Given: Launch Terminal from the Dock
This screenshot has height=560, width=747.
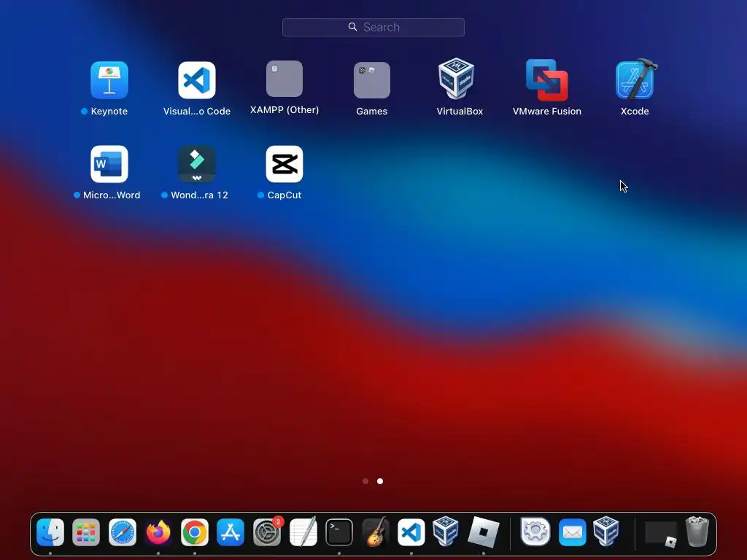Looking at the screenshot, I should pos(339,532).
